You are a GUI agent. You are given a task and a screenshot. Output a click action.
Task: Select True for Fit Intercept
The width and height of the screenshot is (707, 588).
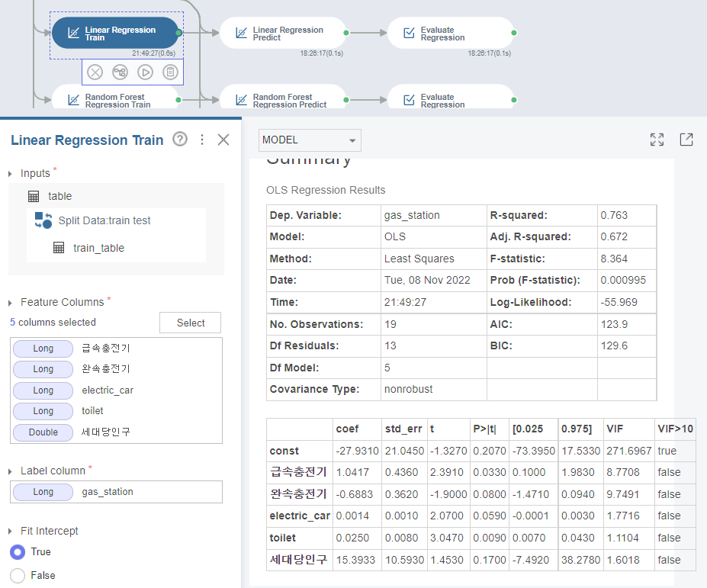click(18, 552)
